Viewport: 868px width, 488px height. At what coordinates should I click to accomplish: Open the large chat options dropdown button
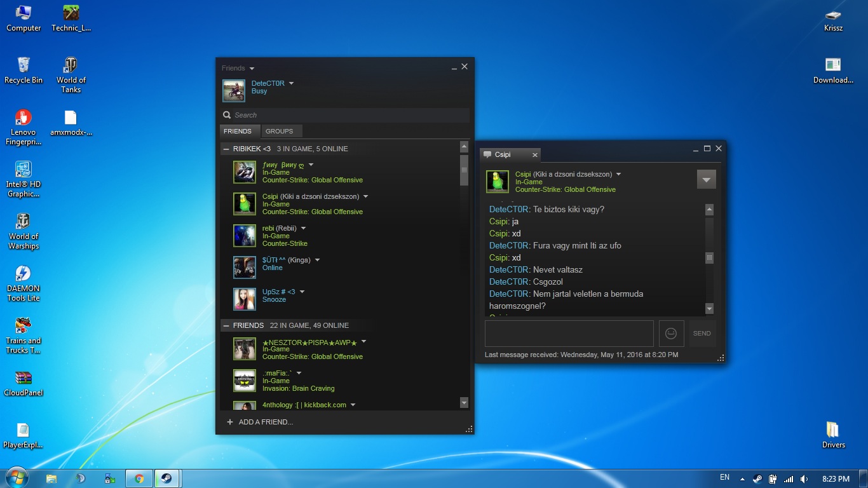pos(706,180)
